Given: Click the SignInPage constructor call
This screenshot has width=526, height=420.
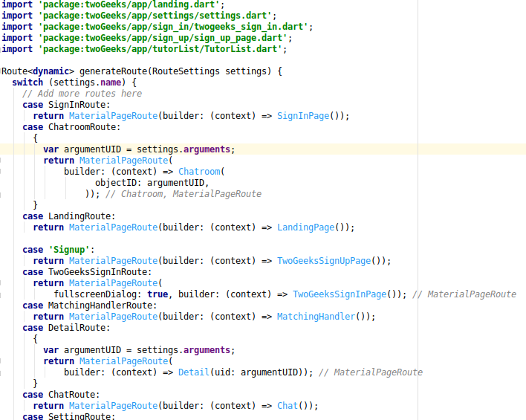Looking at the screenshot, I should click(x=303, y=116).
